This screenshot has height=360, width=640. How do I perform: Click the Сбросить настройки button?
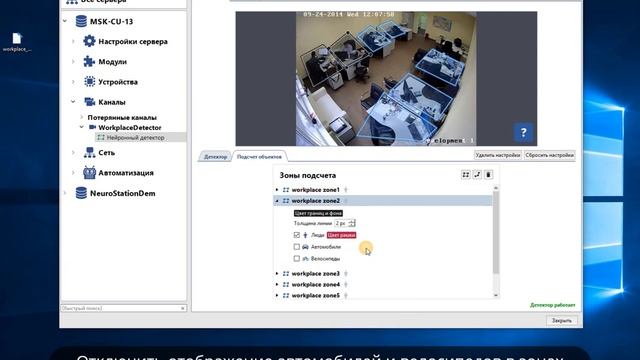pyautogui.click(x=549, y=155)
